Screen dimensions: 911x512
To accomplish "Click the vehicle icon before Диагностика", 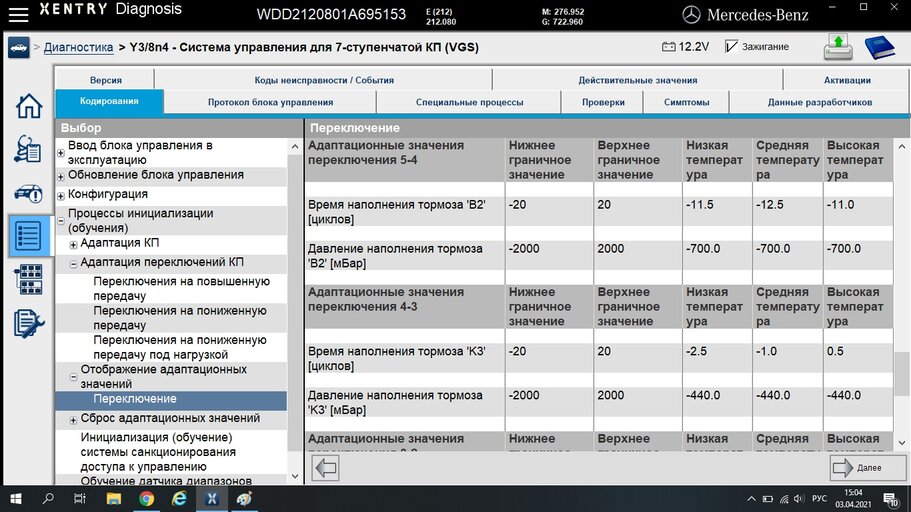I will coord(19,48).
